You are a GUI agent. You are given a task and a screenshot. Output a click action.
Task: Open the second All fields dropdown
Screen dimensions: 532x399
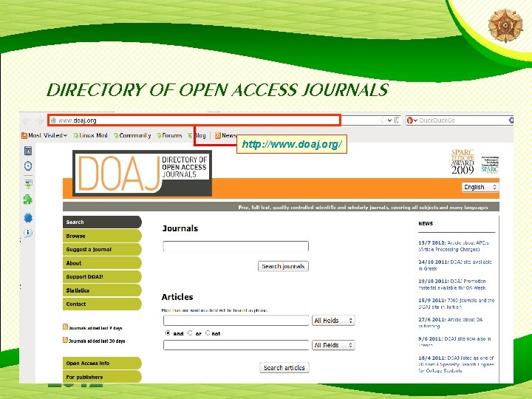(x=333, y=345)
